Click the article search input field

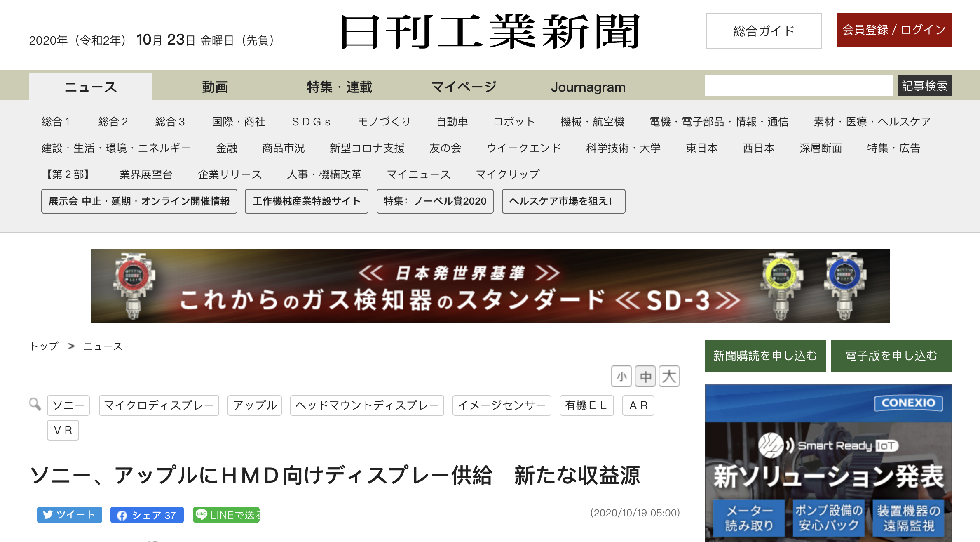pos(798,85)
